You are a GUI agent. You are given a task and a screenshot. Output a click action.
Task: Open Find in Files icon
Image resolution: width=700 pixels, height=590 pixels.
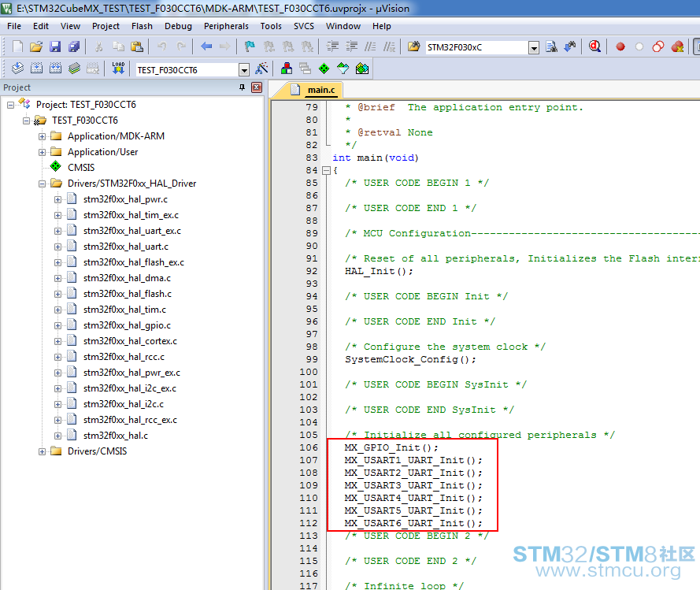point(414,46)
